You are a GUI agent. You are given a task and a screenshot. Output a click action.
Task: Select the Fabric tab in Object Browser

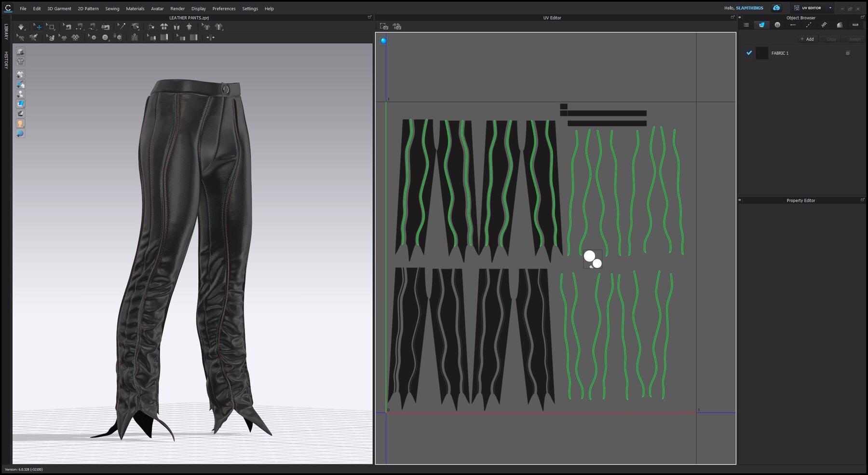click(x=761, y=25)
